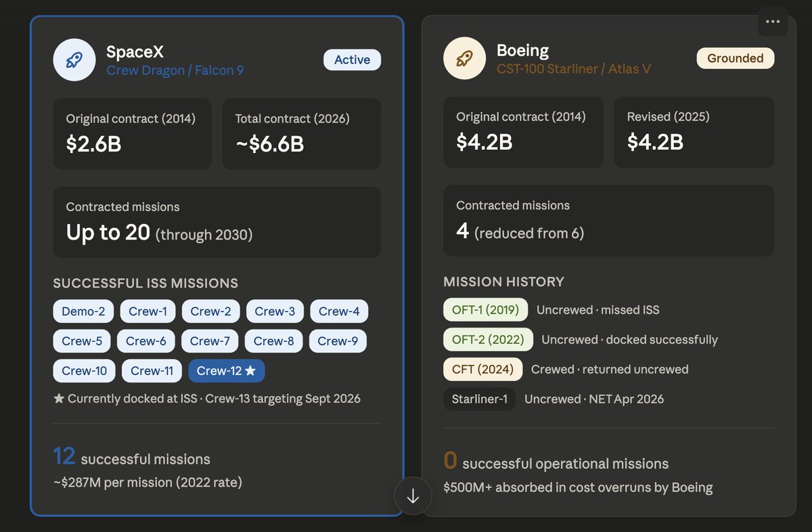Click the scroll-down arrow button
The image size is (812, 532).
click(x=413, y=496)
